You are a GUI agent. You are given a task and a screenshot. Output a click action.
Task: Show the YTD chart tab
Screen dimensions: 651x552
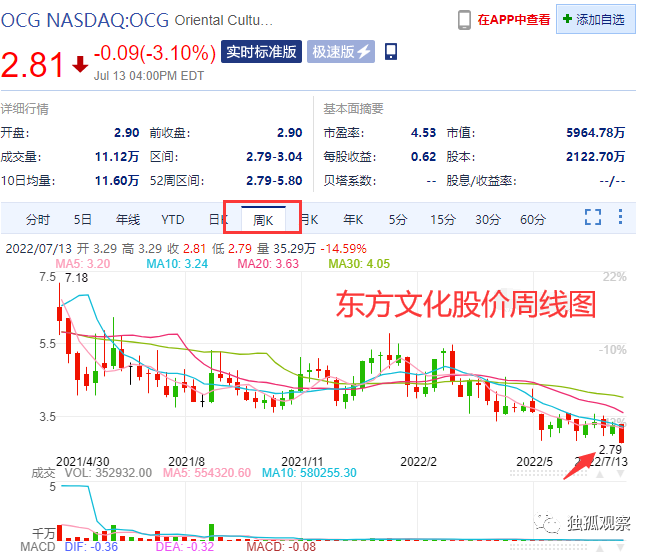coord(173,219)
